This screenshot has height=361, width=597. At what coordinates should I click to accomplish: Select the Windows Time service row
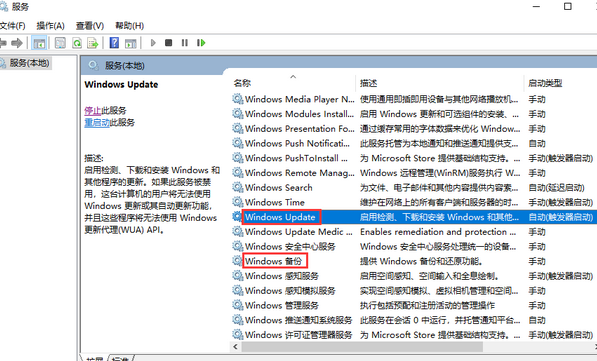413,202
